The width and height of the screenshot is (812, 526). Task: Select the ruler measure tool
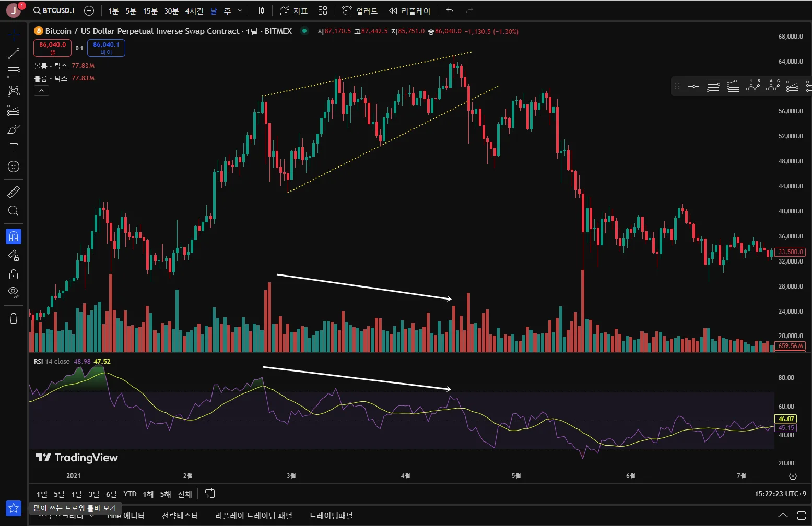tap(14, 192)
